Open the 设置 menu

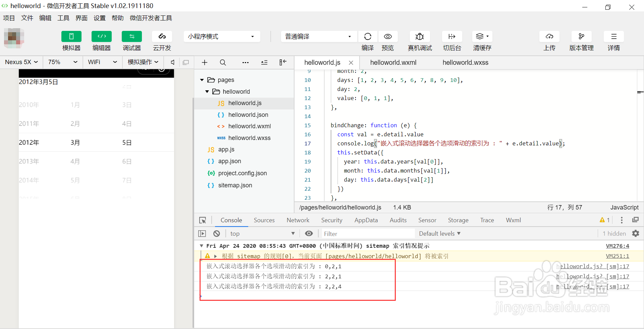coord(99,18)
